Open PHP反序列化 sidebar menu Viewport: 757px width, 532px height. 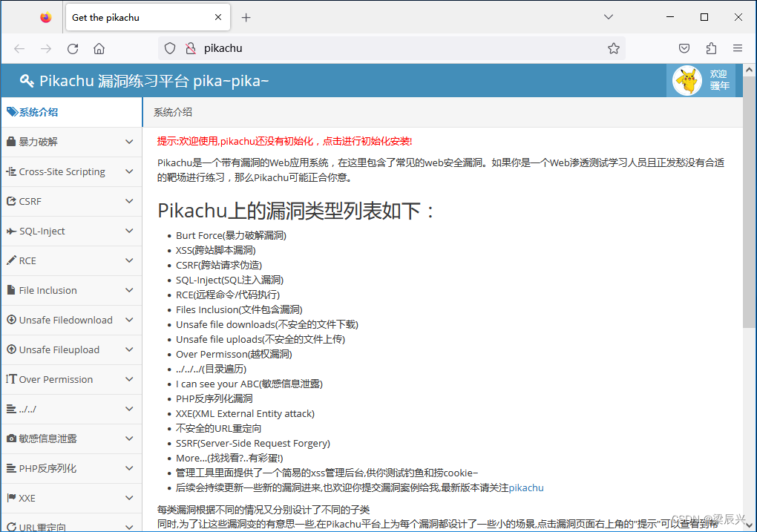pyautogui.click(x=71, y=468)
